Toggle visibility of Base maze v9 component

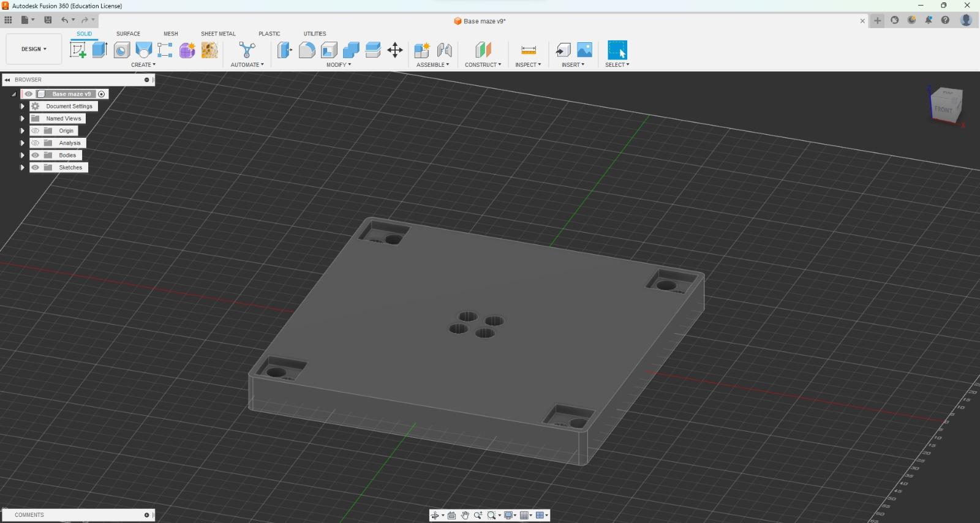pyautogui.click(x=29, y=94)
